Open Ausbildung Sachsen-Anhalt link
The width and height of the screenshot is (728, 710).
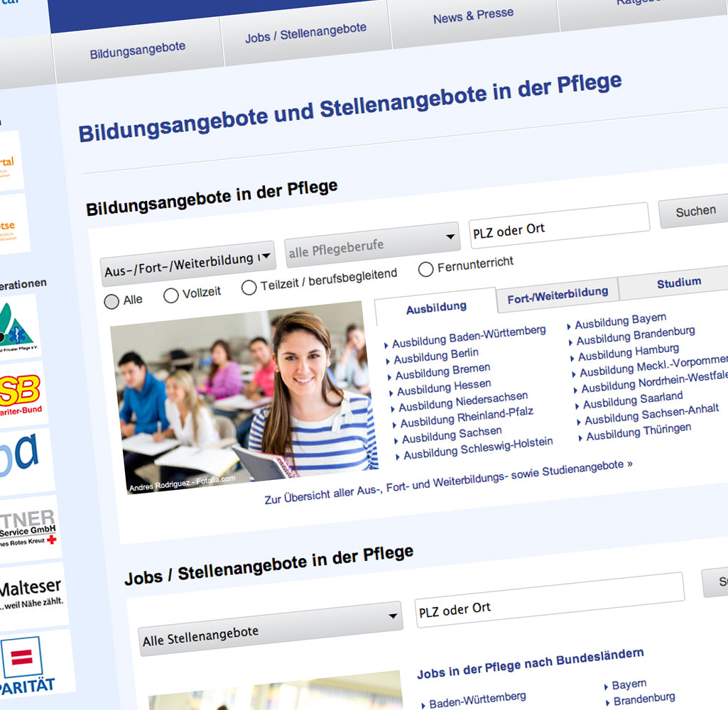coord(651,415)
